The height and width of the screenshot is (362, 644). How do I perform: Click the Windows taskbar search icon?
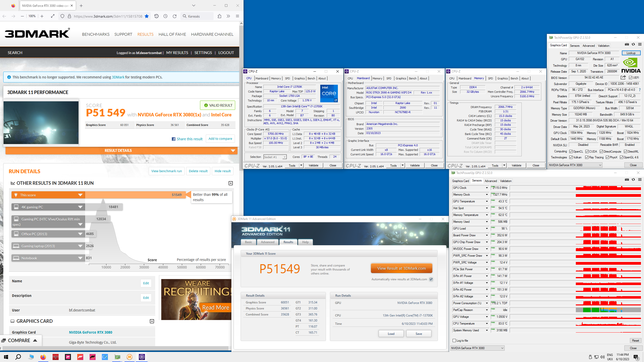click(18, 357)
